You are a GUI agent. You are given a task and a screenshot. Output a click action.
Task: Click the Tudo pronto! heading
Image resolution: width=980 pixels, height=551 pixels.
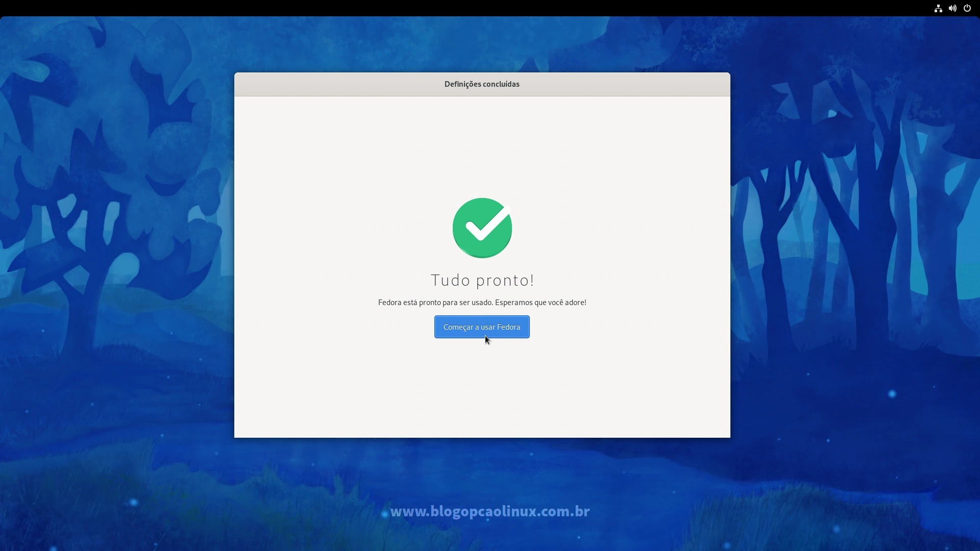pos(482,280)
